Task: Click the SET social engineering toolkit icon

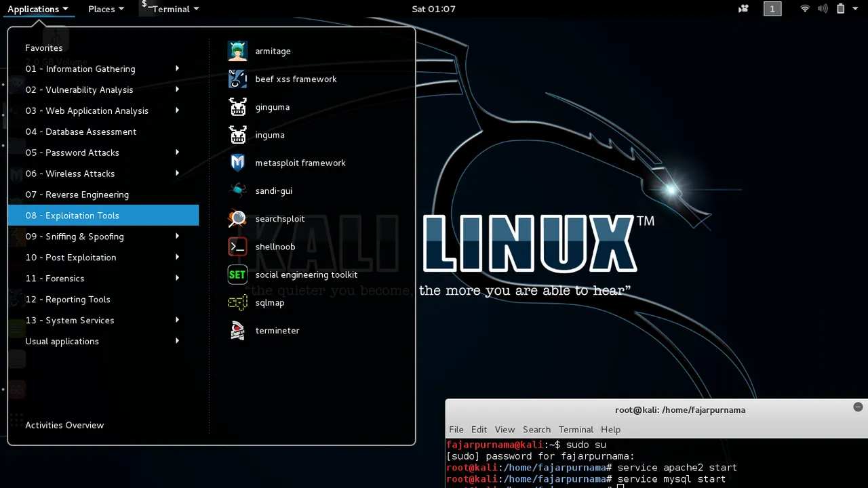Action: tap(237, 274)
